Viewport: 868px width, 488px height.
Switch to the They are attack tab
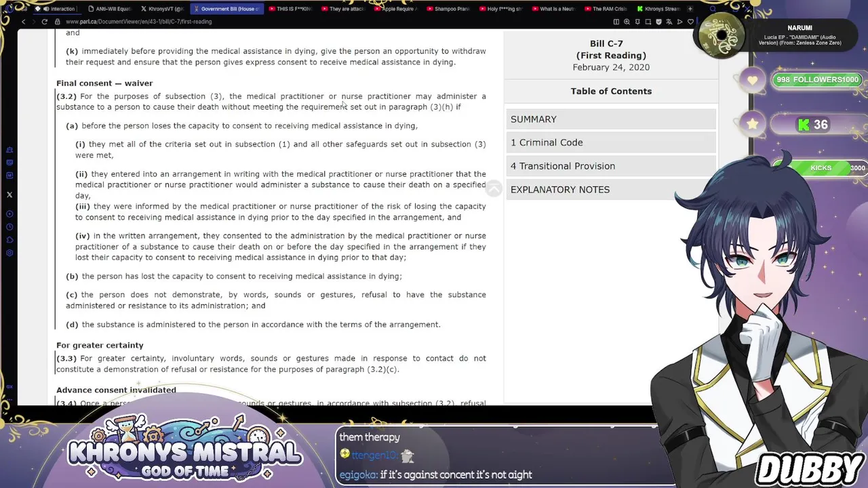[342, 9]
